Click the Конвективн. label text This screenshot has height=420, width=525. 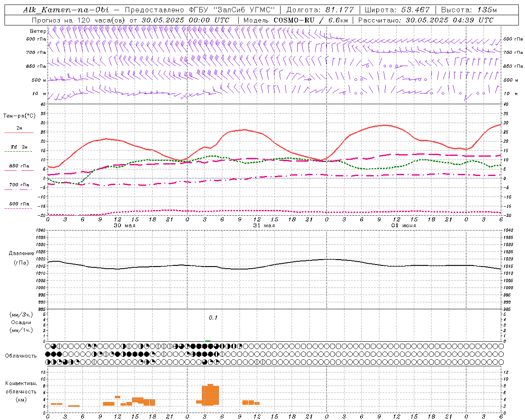click(21, 383)
